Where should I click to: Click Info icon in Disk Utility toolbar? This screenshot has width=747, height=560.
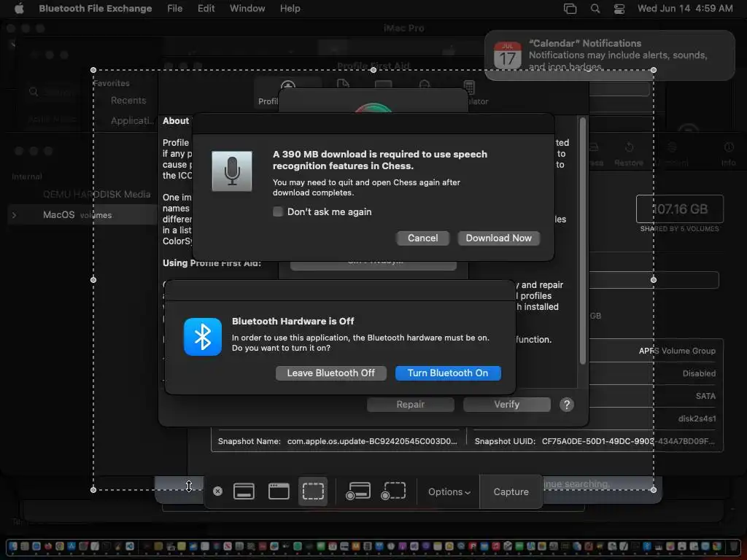(729, 154)
